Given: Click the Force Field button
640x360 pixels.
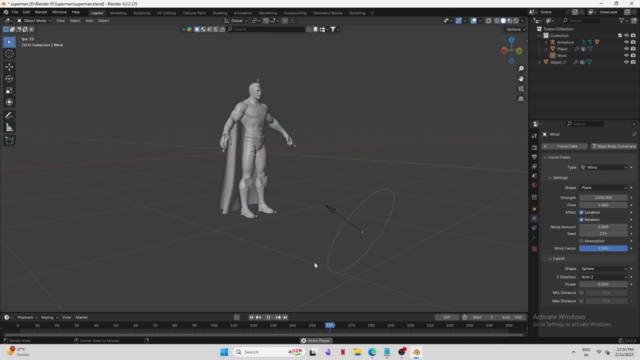Looking at the screenshot, I should (565, 146).
